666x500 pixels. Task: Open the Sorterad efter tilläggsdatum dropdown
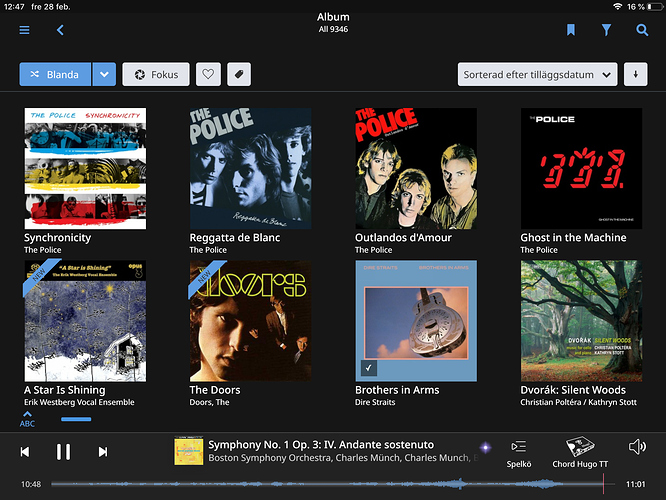pyautogui.click(x=537, y=74)
